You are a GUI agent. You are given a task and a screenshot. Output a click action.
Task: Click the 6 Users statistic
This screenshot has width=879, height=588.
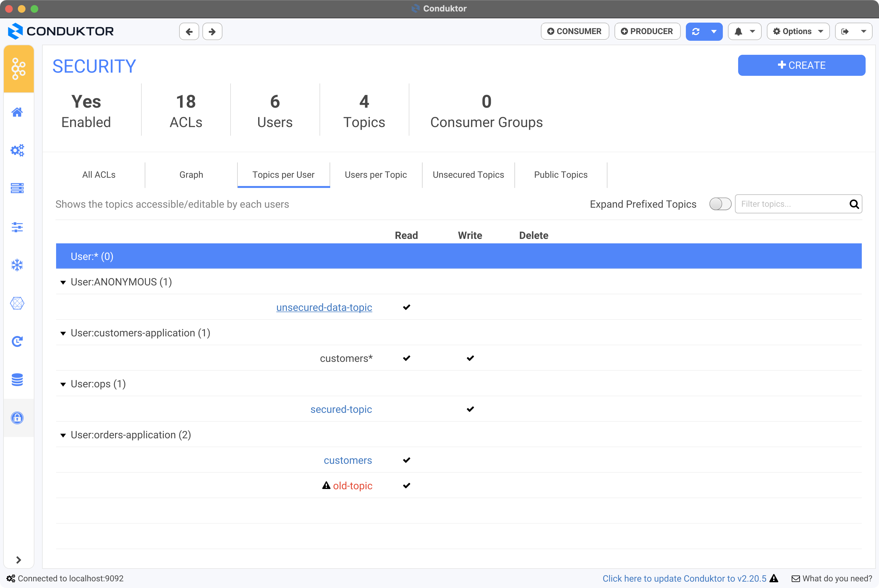coord(275,111)
